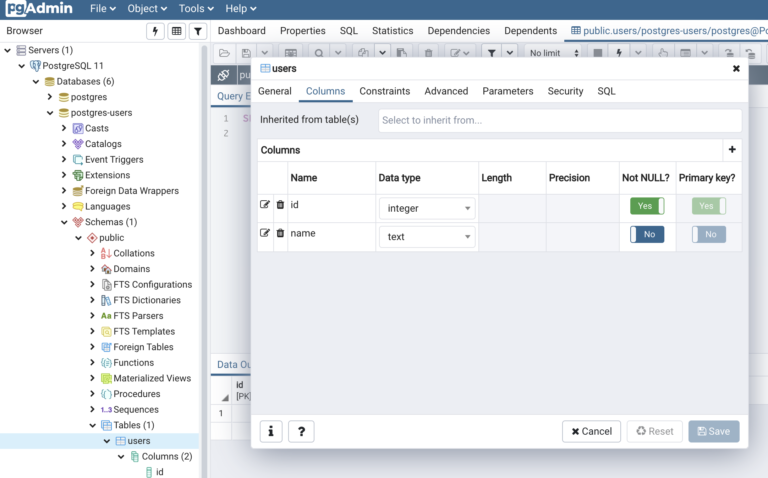Toggle Primary key for the name column

pos(709,234)
